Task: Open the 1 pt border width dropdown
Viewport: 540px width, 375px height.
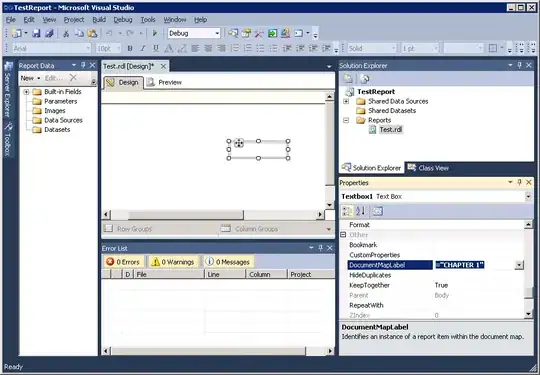Action: [436, 49]
